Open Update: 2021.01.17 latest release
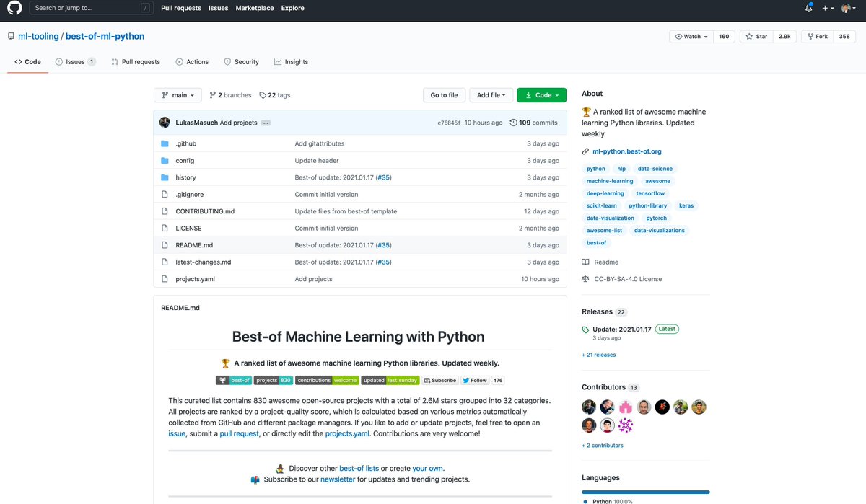The image size is (866, 504). click(622, 329)
